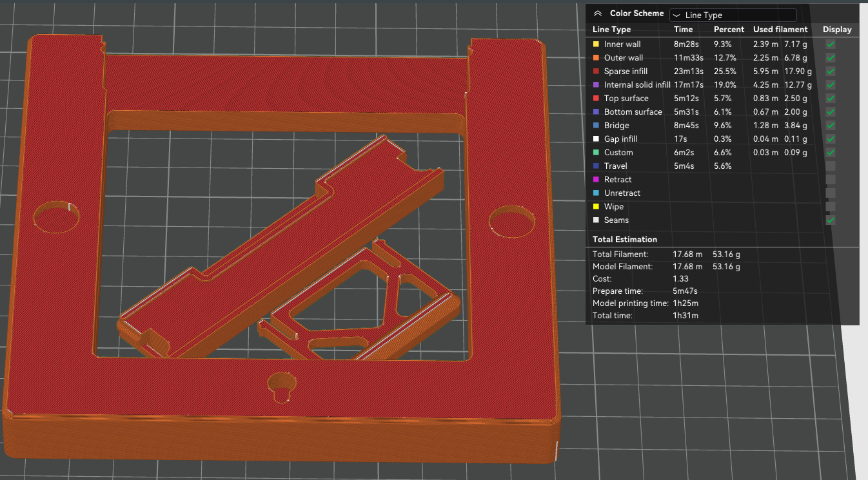868x480 pixels.
Task: Enable the Travel display checkbox
Action: point(831,166)
